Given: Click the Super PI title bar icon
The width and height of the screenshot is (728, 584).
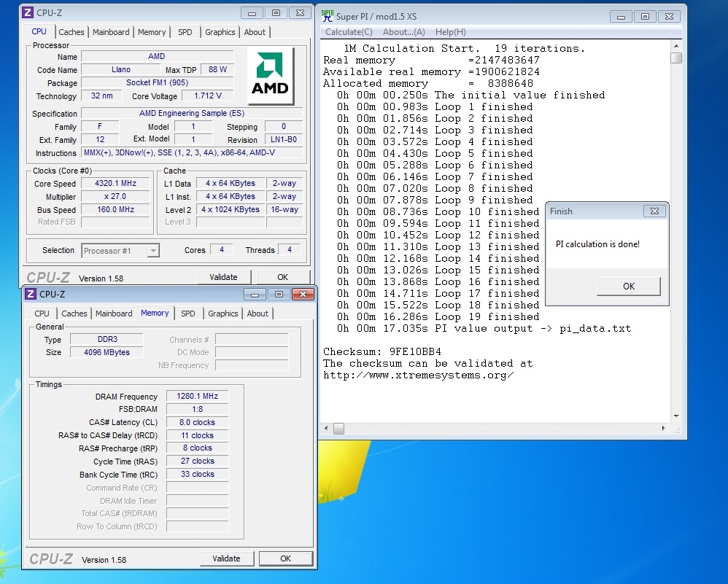Looking at the screenshot, I should [328, 16].
